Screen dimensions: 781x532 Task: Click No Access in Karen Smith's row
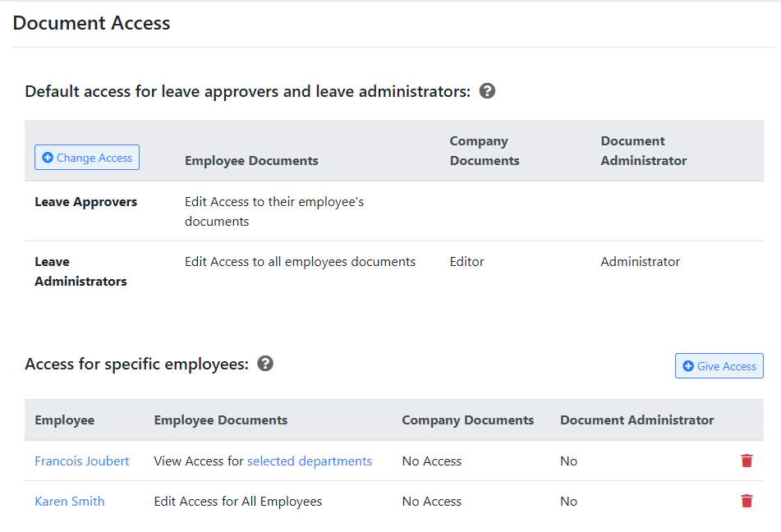tap(431, 501)
